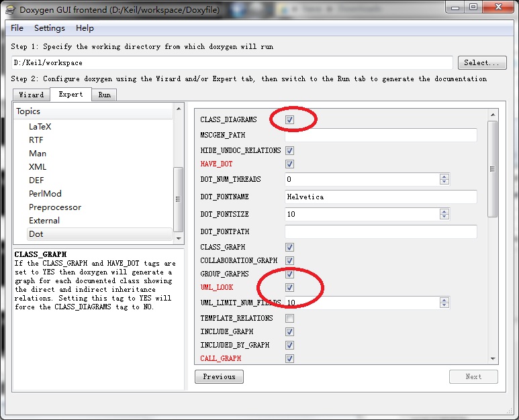Image resolution: width=519 pixels, height=420 pixels.
Task: Select External in the Topics list
Action: pyautogui.click(x=44, y=221)
